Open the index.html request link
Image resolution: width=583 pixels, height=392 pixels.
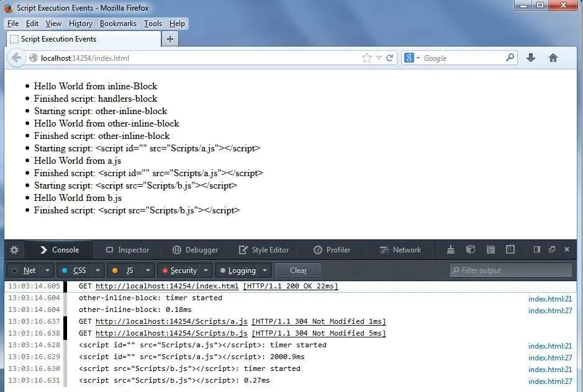167,286
